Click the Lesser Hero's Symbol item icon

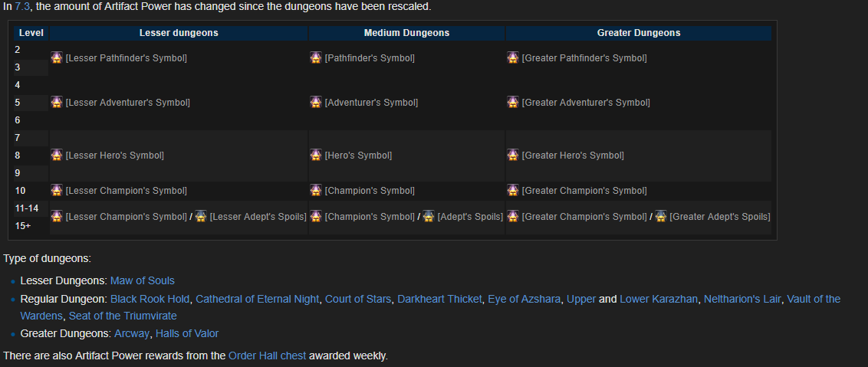57,156
